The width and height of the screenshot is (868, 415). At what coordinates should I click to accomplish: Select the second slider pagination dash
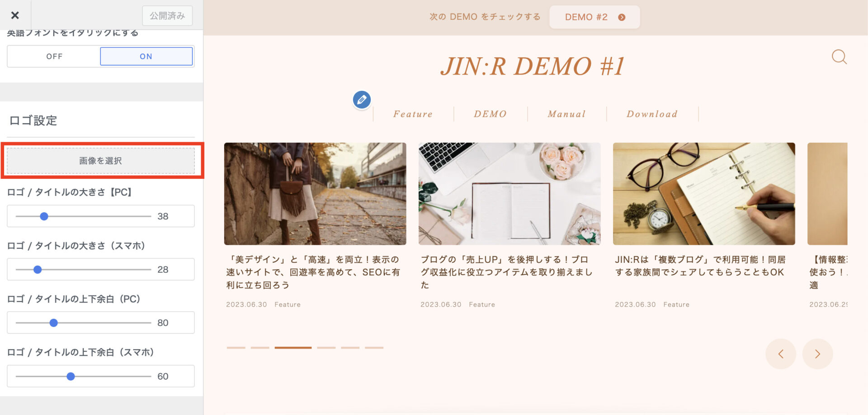tap(260, 348)
